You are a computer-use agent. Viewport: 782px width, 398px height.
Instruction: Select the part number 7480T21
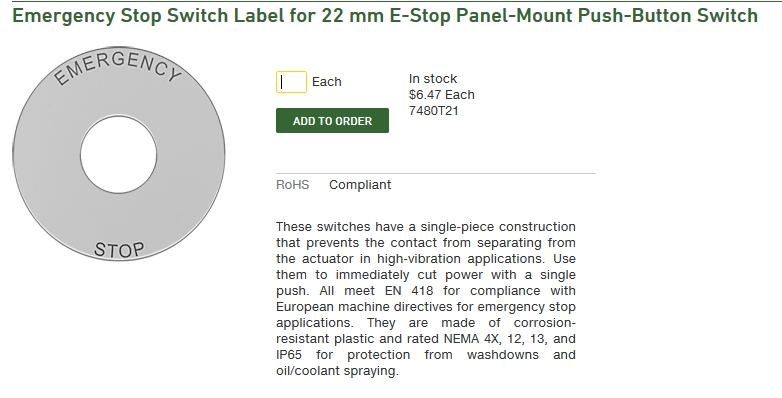pyautogui.click(x=434, y=111)
